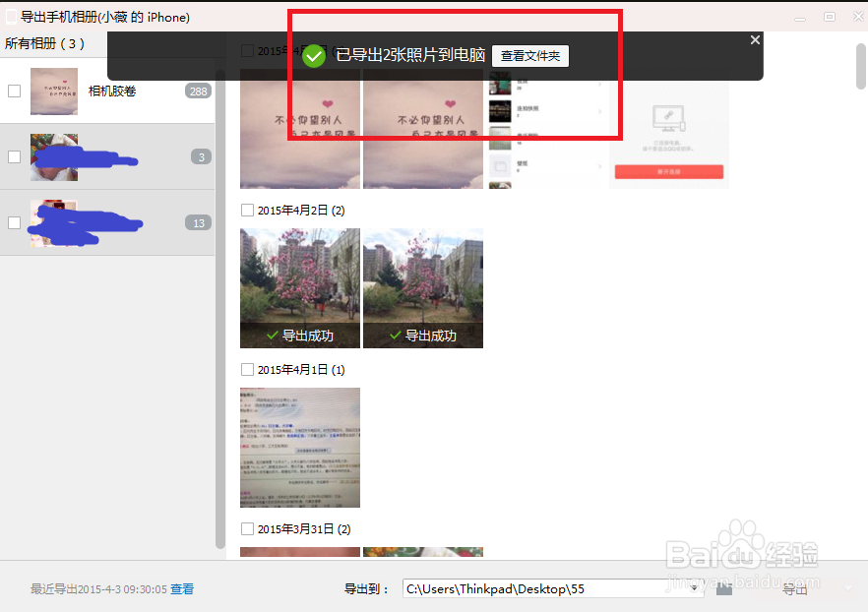This screenshot has height=612, width=868.
Task: Select the first magnolia tree photo from April 2
Action: (300, 288)
